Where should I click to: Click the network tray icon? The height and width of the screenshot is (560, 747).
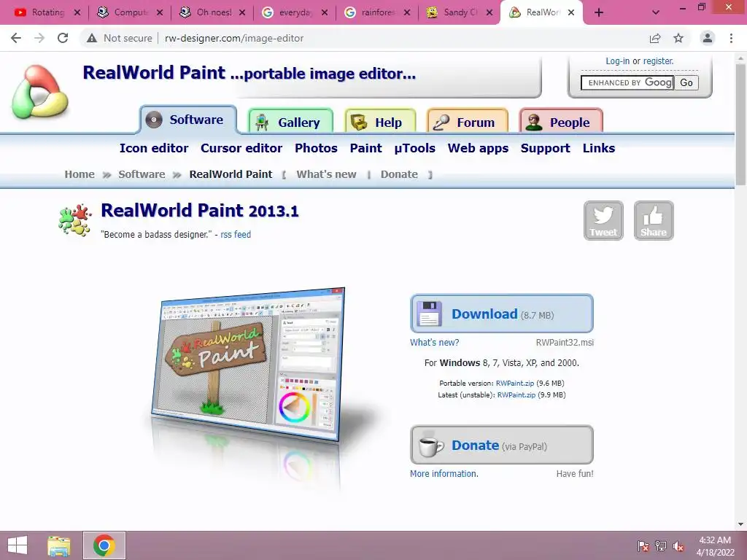point(661,546)
